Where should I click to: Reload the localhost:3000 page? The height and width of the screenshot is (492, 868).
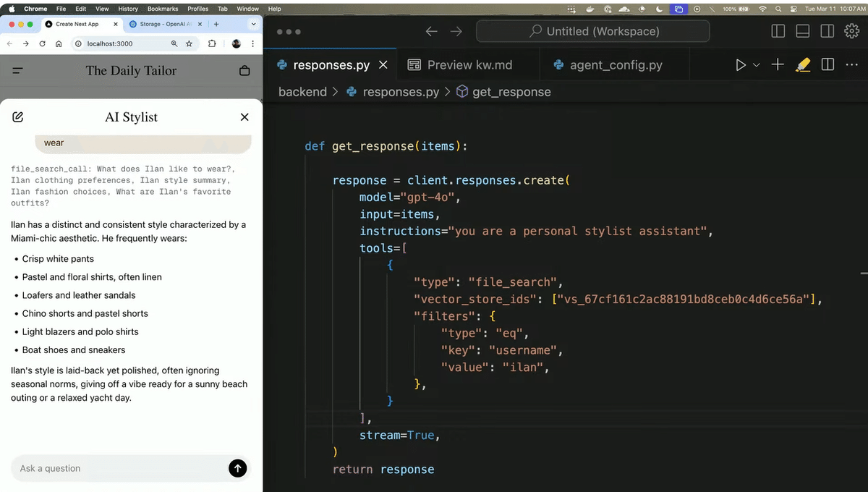(41, 43)
